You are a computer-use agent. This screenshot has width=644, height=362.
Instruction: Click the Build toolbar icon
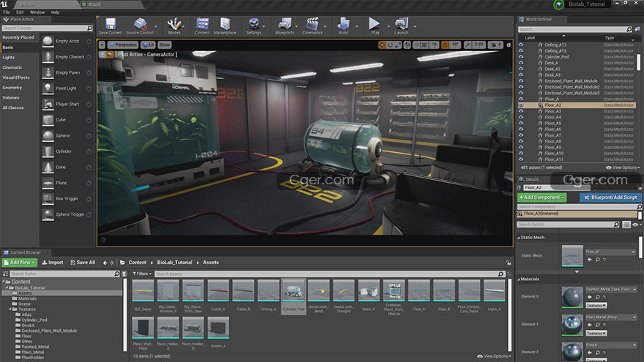point(343,24)
